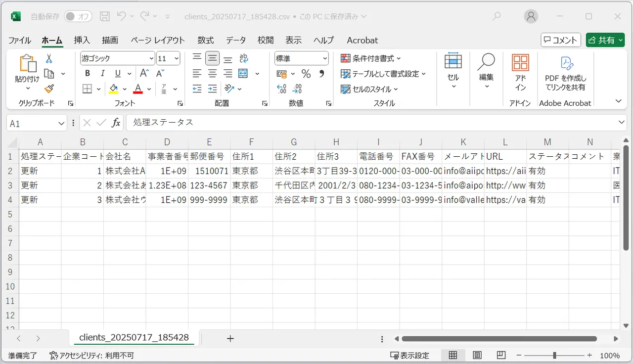This screenshot has width=633, height=364.
Task: Click the zoom slider handle
Action: (x=555, y=355)
